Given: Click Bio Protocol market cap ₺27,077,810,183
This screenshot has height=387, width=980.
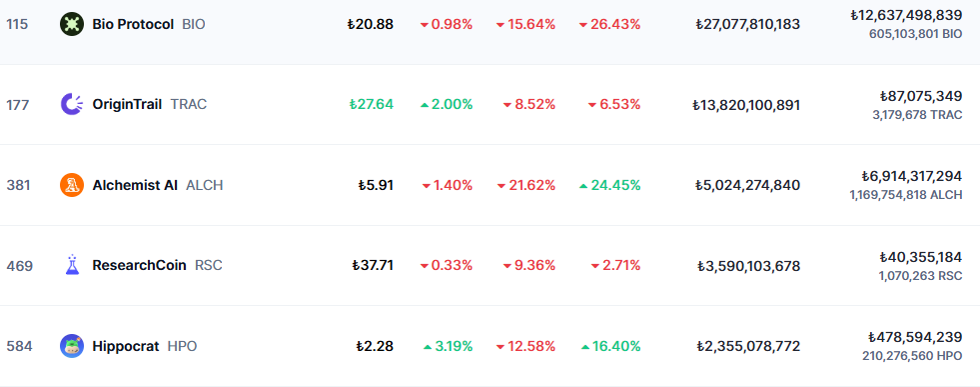Looking at the screenshot, I should pyautogui.click(x=747, y=24).
